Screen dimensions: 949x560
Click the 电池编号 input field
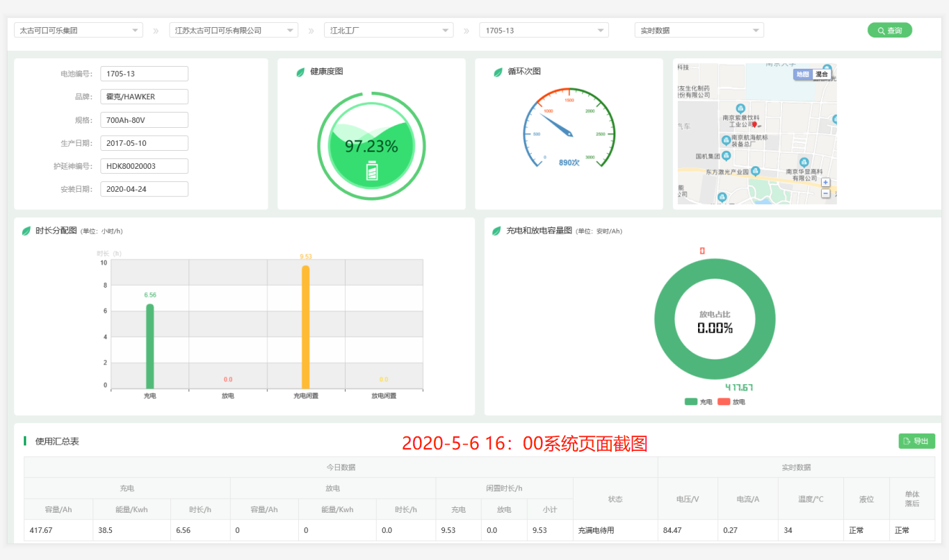[x=144, y=74]
